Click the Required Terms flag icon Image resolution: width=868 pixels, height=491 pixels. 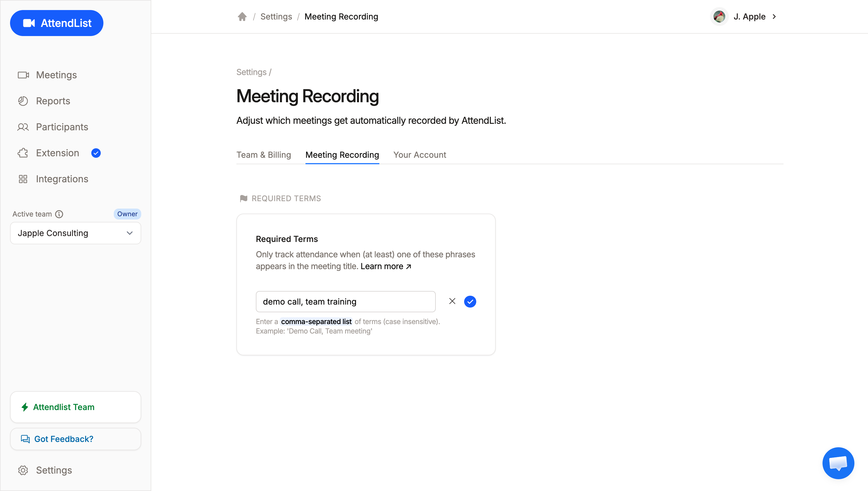point(243,198)
